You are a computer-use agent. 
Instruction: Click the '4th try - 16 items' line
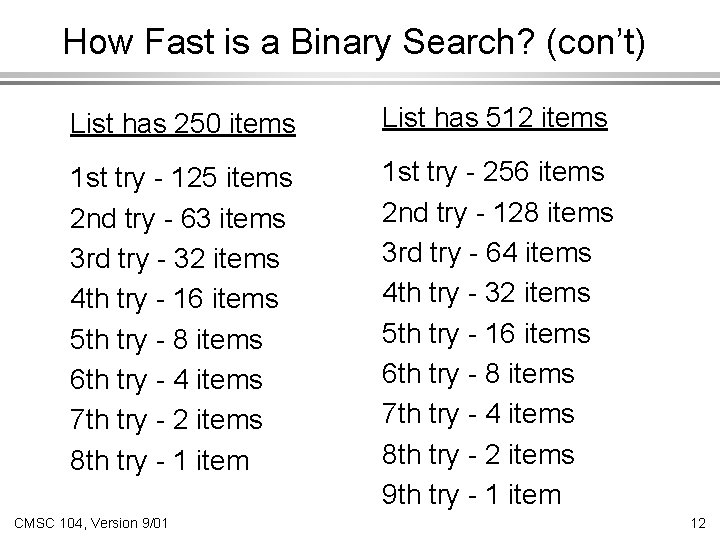174,299
